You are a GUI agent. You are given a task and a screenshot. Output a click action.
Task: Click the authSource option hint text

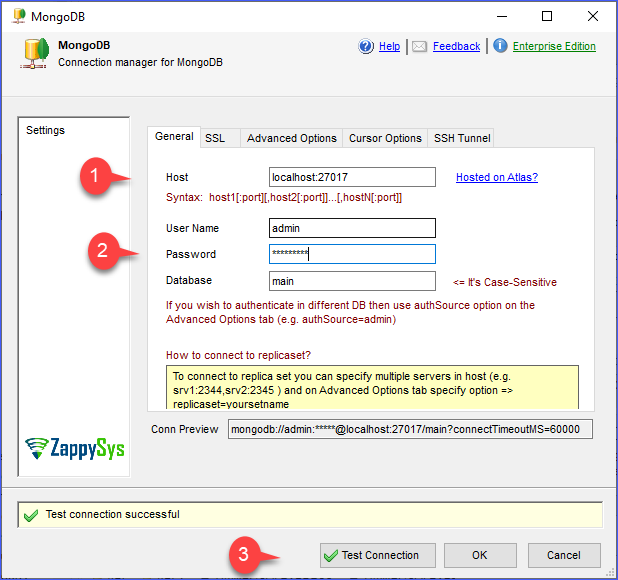350,312
